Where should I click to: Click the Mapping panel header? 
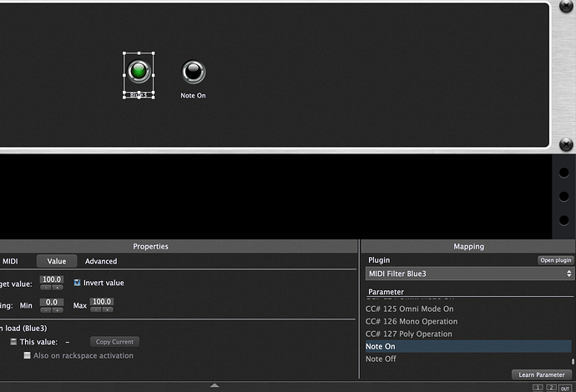[x=468, y=246]
